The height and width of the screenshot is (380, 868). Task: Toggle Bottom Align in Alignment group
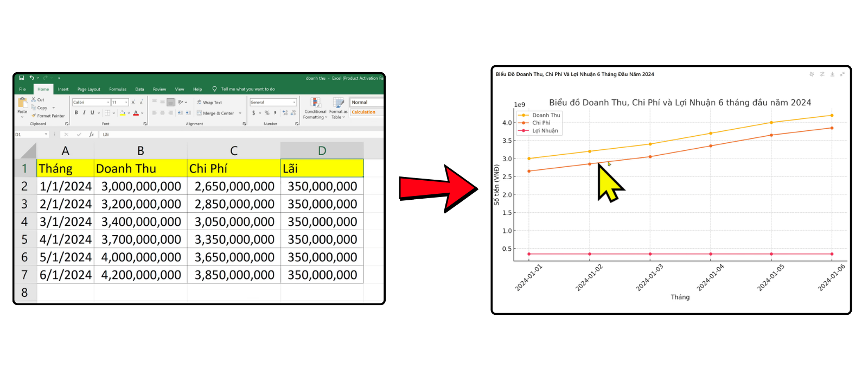point(170,102)
